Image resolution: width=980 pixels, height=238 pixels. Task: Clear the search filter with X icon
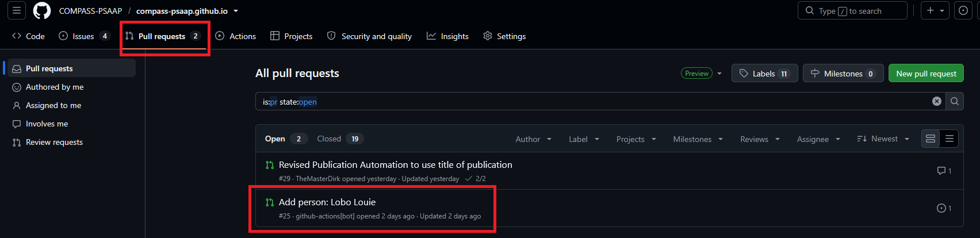coord(937,101)
